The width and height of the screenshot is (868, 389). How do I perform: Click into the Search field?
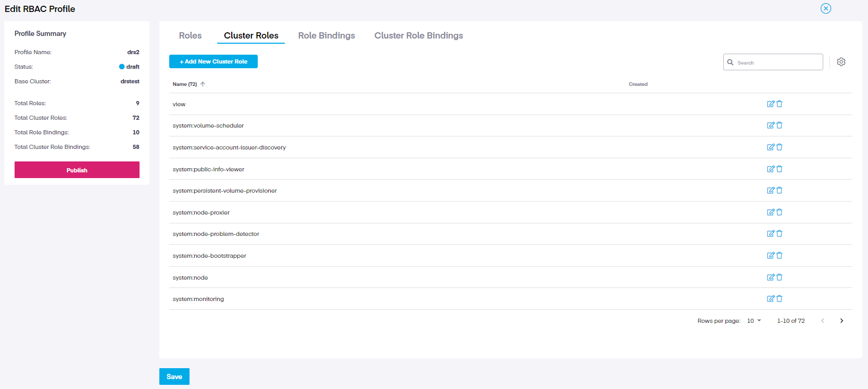click(x=777, y=62)
